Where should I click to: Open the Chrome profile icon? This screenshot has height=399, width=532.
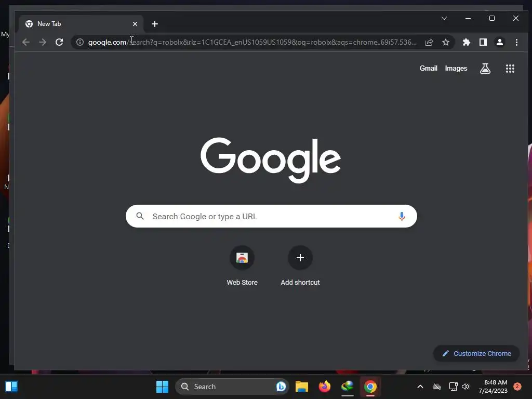coord(500,42)
